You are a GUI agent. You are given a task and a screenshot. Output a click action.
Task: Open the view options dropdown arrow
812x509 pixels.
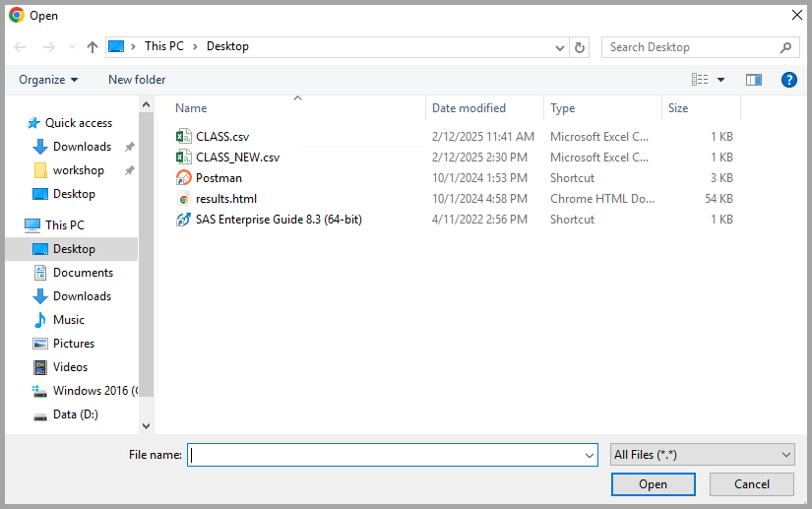720,80
